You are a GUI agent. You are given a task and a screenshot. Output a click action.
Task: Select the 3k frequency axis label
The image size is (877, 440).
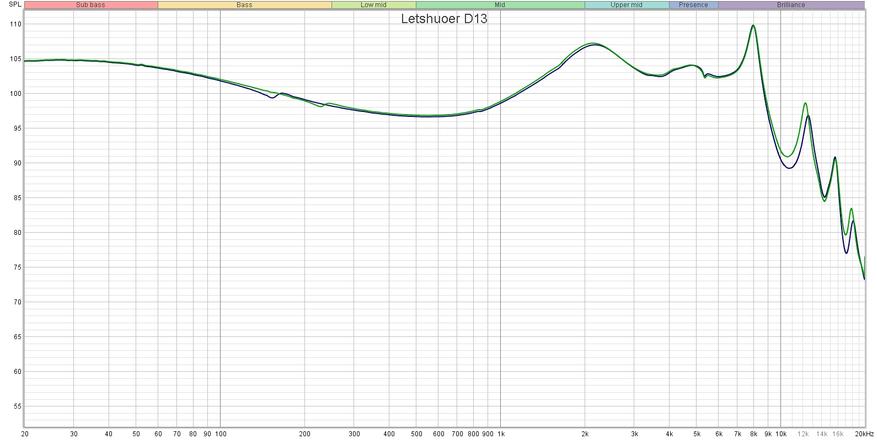pos(634,434)
